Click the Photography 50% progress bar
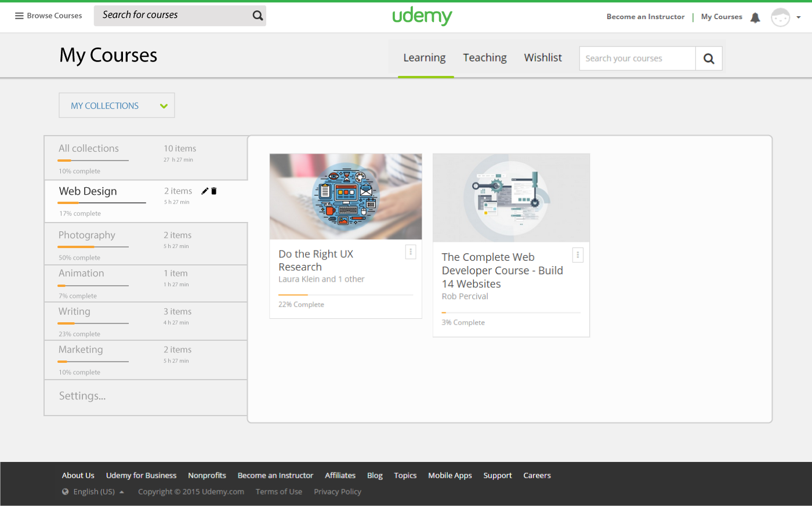Image resolution: width=812 pixels, height=506 pixels. tap(93, 247)
